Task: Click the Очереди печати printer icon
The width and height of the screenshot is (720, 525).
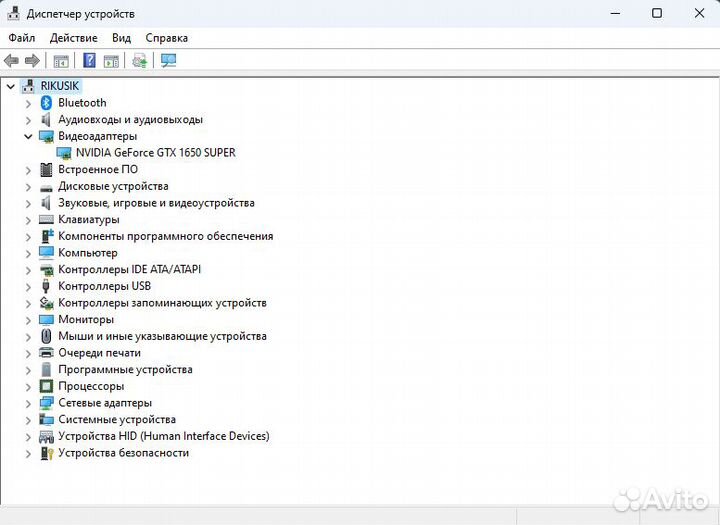Action: coord(46,353)
